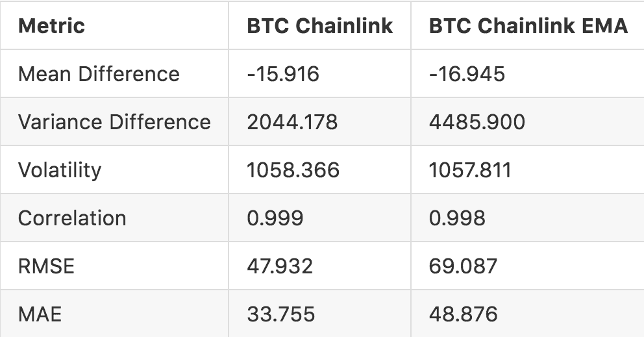Select the MAE row label
The image size is (644, 337).
point(40,314)
